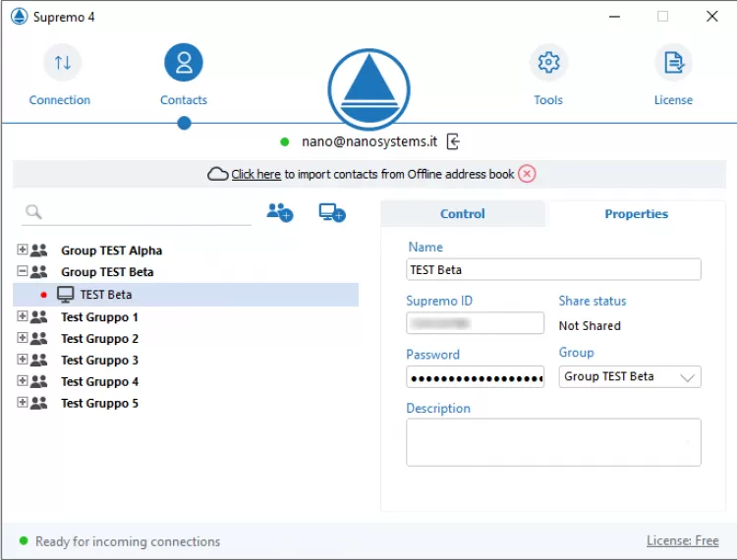
Task: Collapse the Group TEST Beta node
Action: 23,272
